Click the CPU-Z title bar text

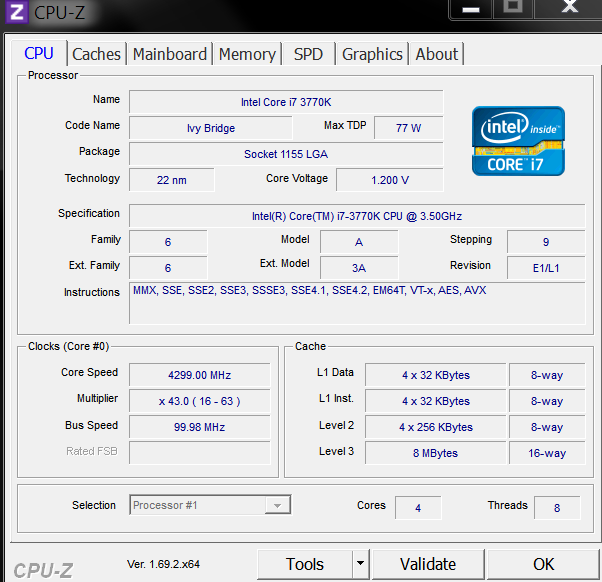60,12
